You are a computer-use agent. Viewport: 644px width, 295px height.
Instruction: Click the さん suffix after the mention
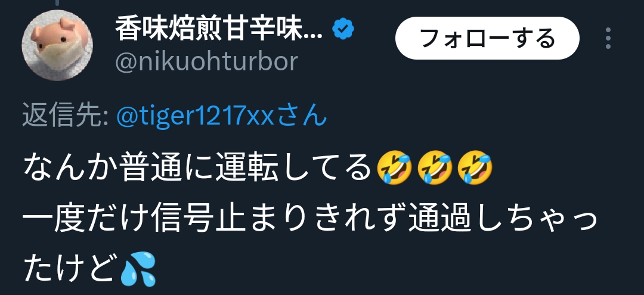[x=302, y=116]
